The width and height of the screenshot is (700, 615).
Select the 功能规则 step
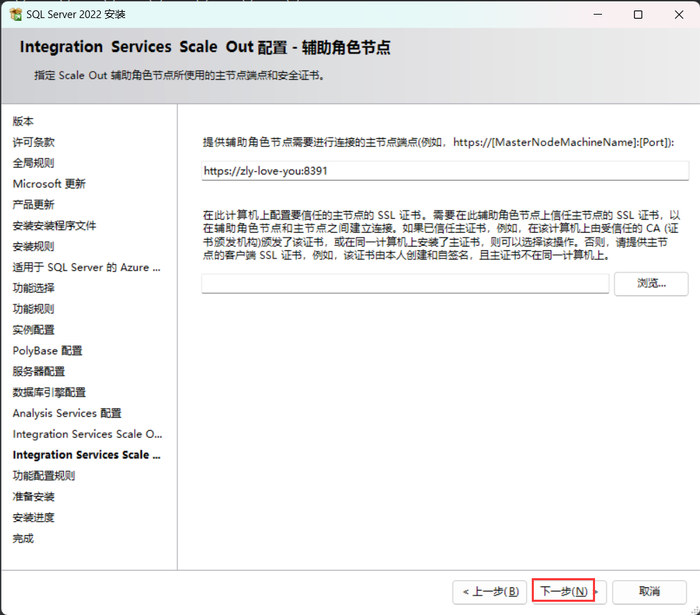[x=33, y=309]
